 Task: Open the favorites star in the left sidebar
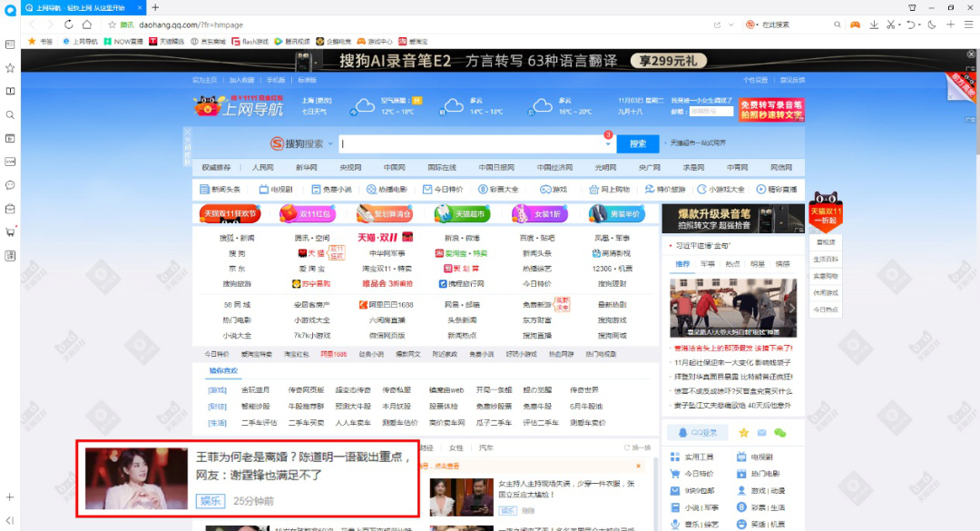point(10,67)
